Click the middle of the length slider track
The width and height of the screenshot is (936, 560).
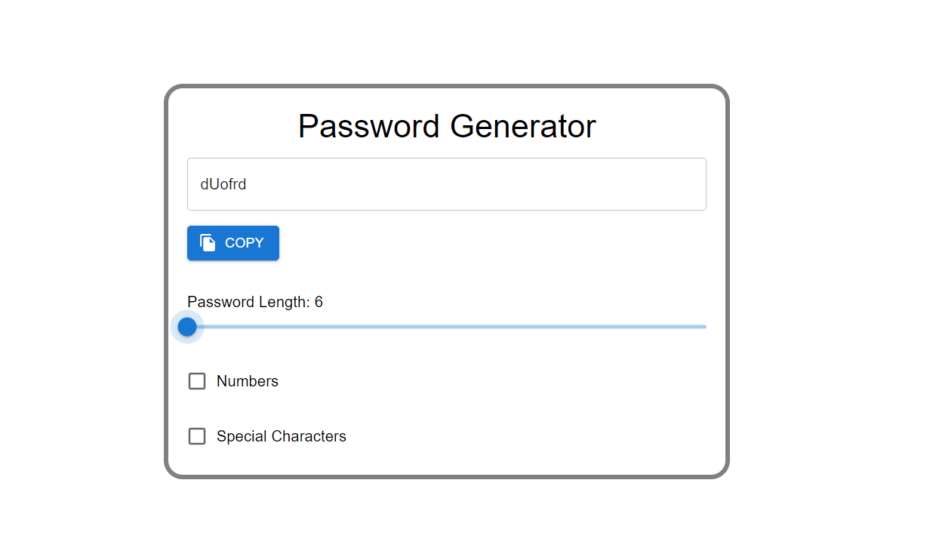446,327
